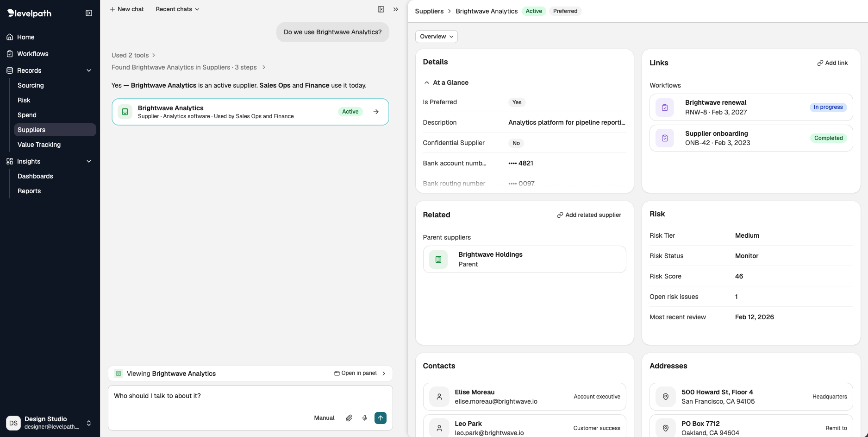Go to Suppliers in the breadcrumb

click(429, 11)
